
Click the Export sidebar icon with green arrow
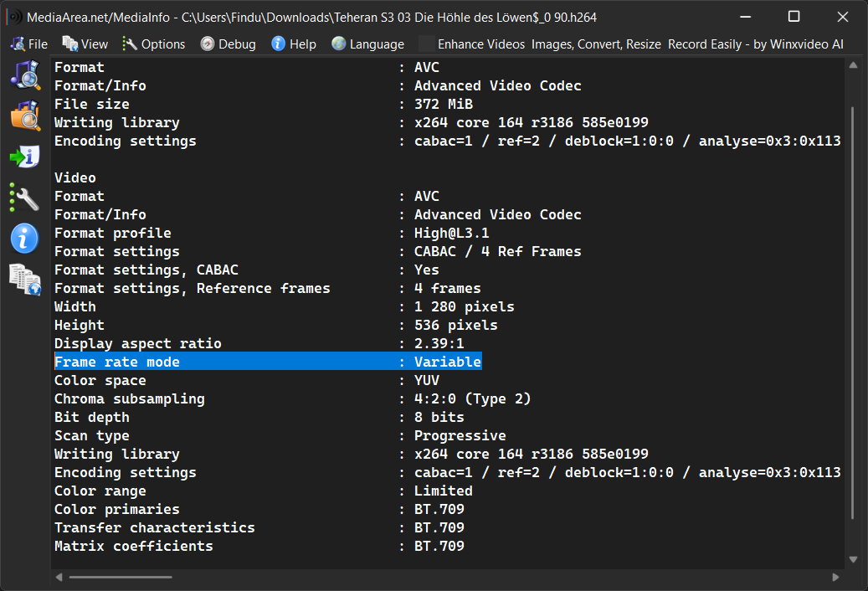pyautogui.click(x=25, y=156)
